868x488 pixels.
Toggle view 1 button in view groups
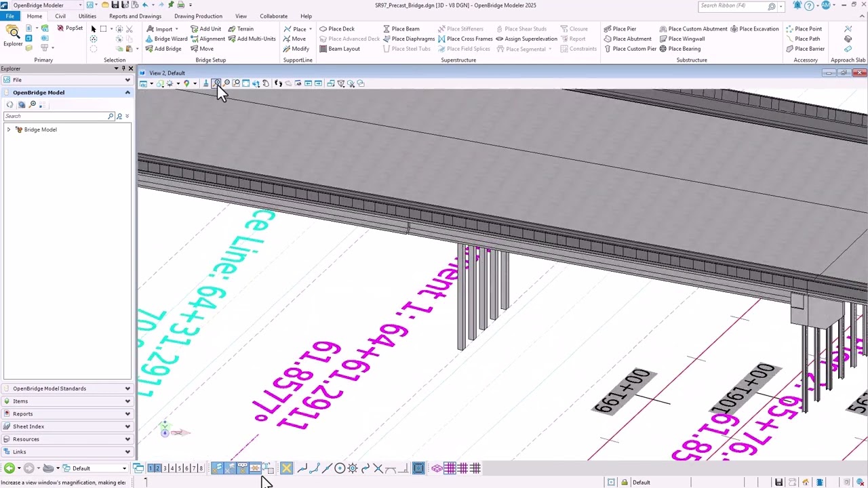pos(151,468)
